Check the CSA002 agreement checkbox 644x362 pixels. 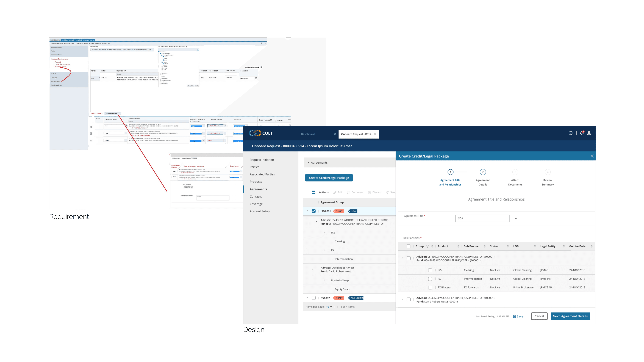pyautogui.click(x=314, y=298)
